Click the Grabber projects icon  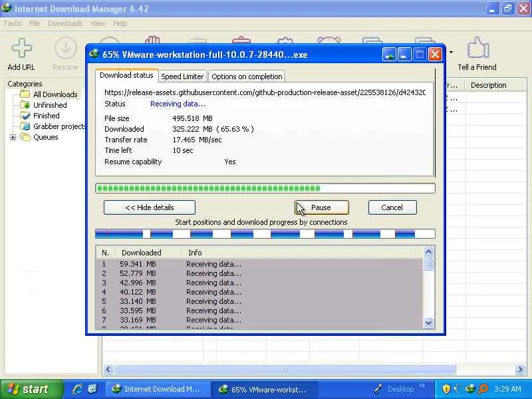click(x=25, y=126)
